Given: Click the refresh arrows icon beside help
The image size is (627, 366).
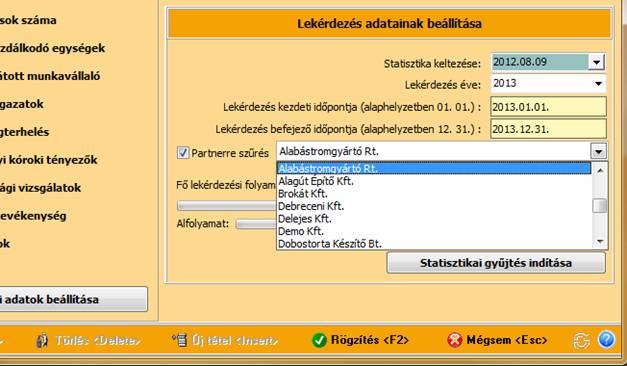Looking at the screenshot, I should pos(581,340).
